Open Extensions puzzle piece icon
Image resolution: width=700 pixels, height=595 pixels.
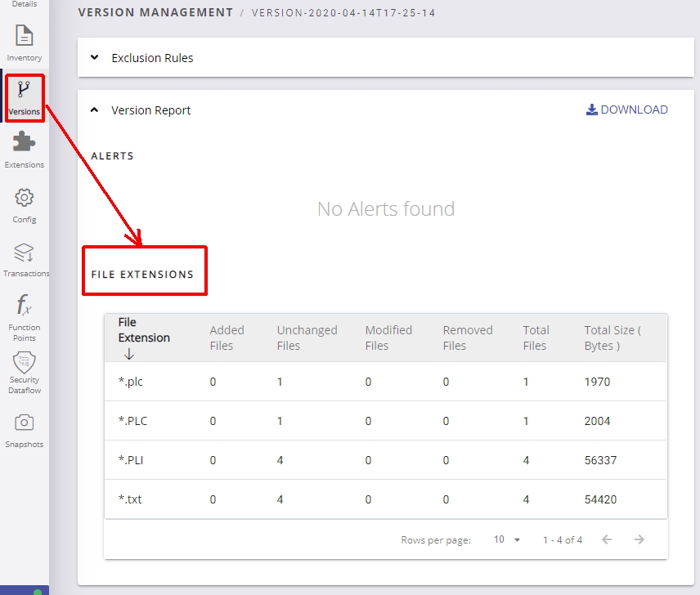point(25,143)
